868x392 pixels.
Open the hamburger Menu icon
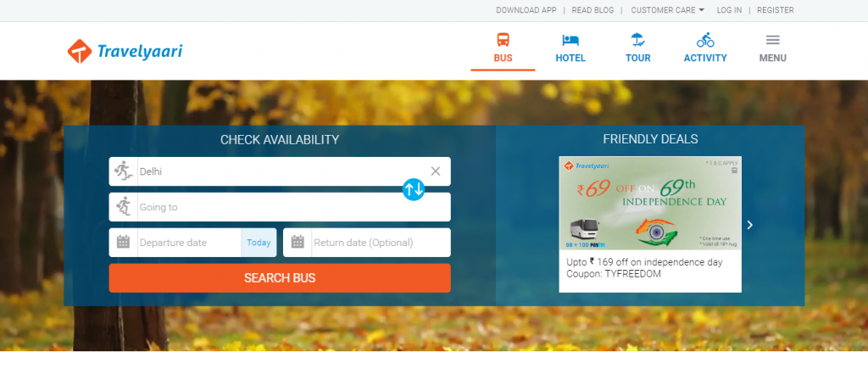[773, 40]
